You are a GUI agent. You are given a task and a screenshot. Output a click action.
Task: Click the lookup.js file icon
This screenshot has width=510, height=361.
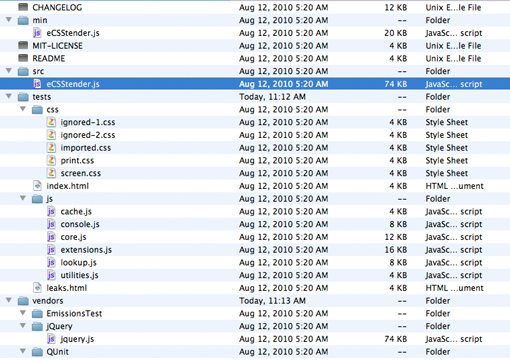(51, 262)
